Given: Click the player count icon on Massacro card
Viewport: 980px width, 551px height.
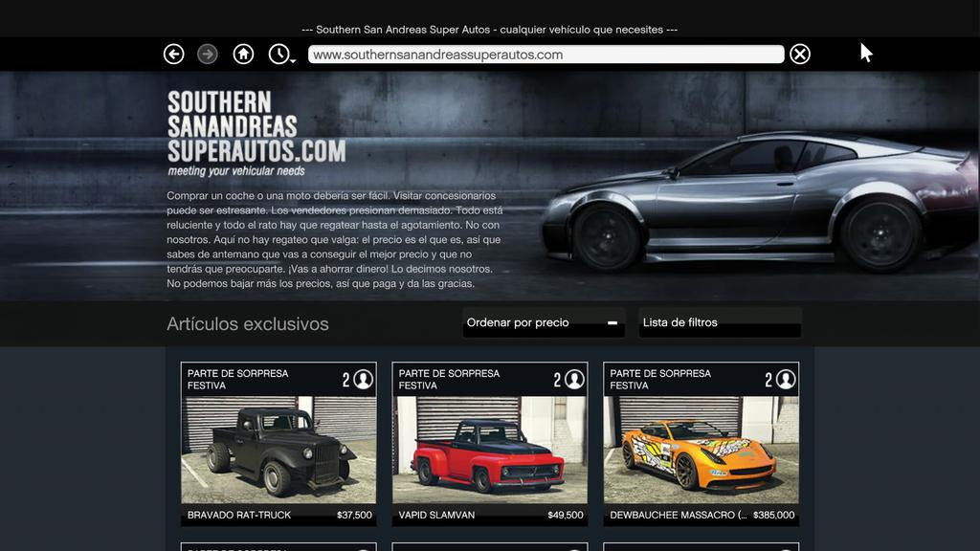Looking at the screenshot, I should 786,379.
